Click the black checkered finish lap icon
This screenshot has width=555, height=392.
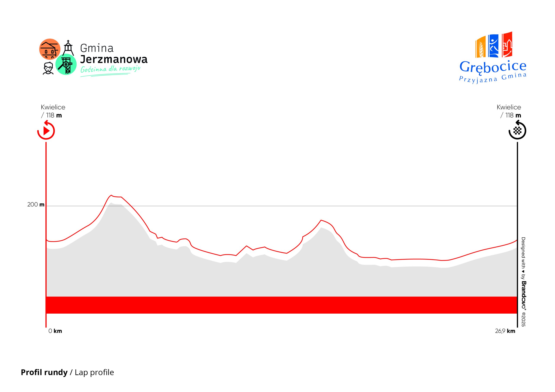517,131
